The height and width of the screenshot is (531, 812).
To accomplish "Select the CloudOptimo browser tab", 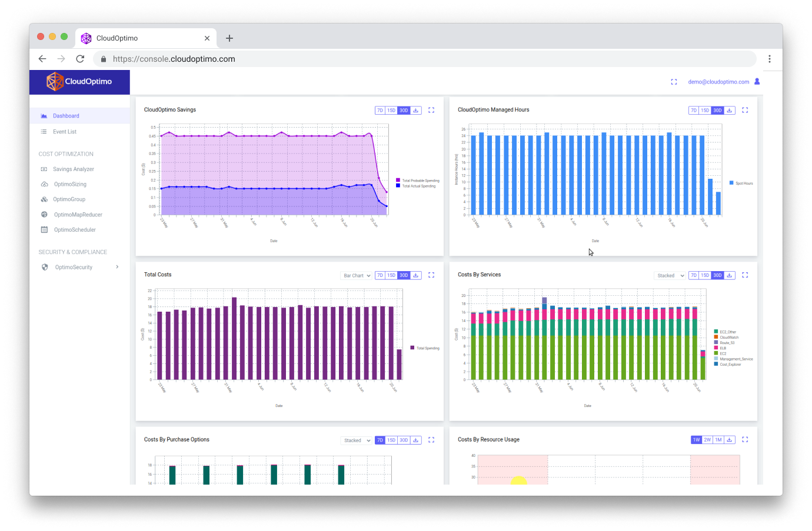I will [x=146, y=38].
